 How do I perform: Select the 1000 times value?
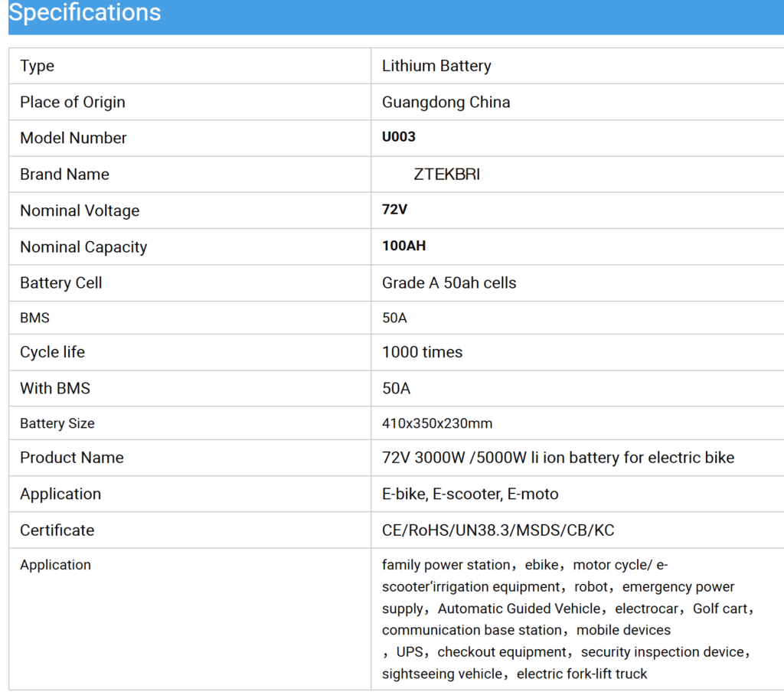(x=422, y=352)
